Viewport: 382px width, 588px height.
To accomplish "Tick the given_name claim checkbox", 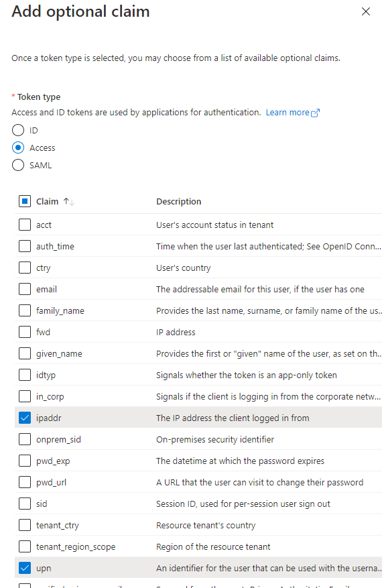I will point(25,353).
